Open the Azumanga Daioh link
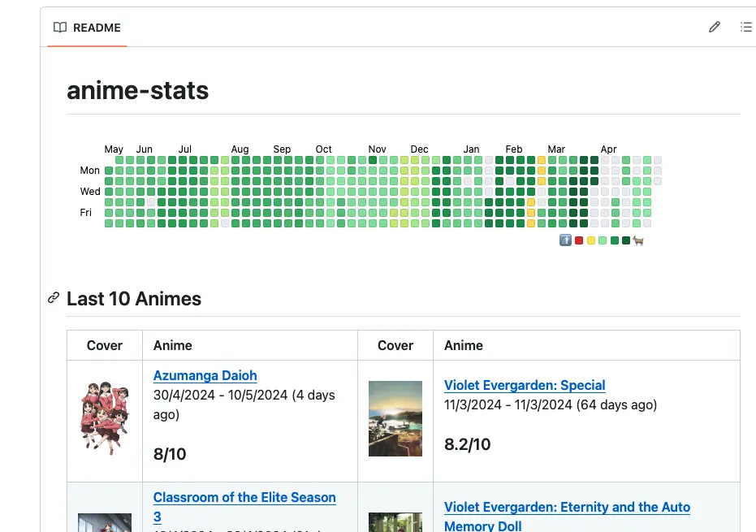The width and height of the screenshot is (756, 532). pos(205,375)
